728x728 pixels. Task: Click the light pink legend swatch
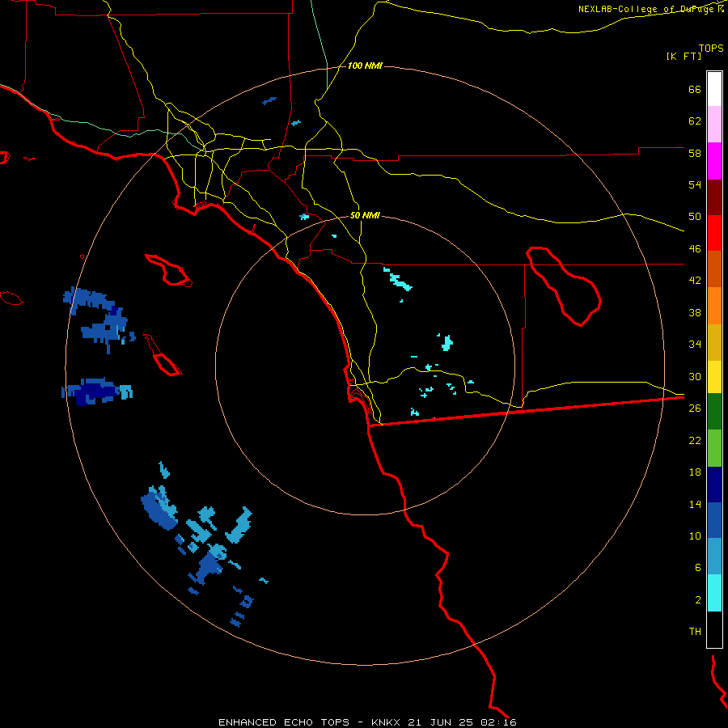click(x=714, y=124)
